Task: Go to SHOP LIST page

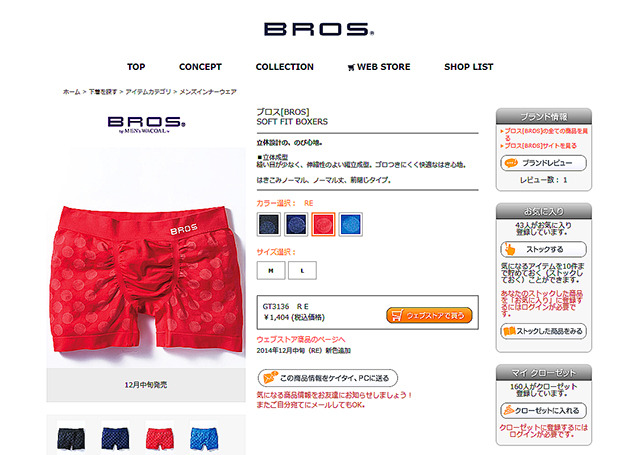Action: point(469,67)
